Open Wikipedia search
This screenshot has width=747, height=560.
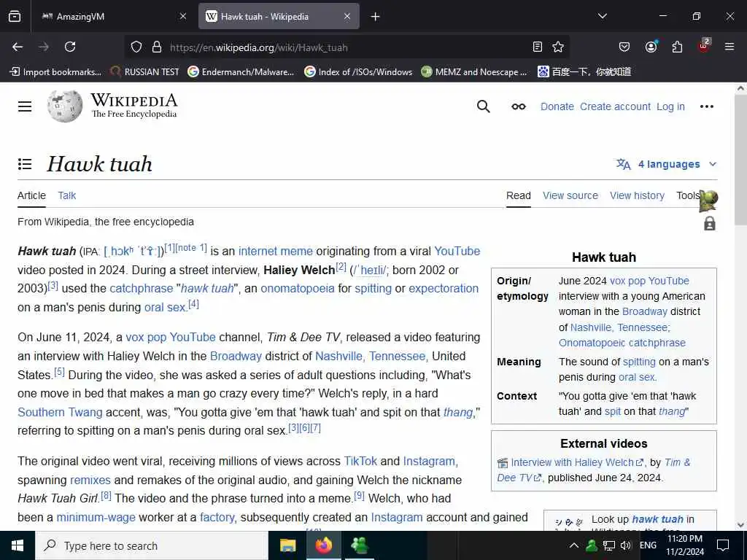(483, 106)
